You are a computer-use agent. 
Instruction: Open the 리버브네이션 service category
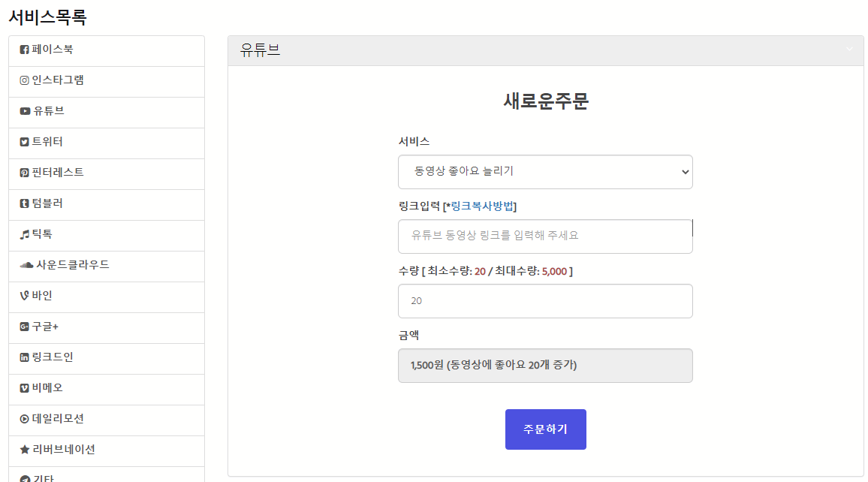107,451
